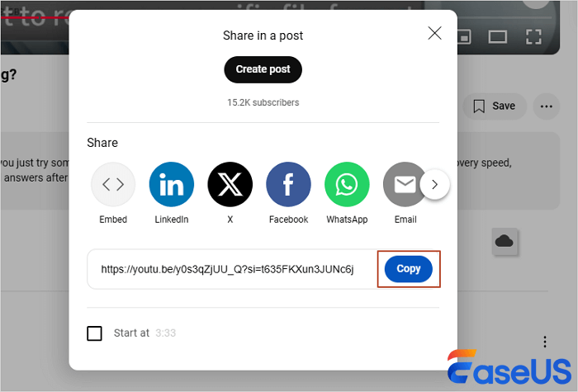This screenshot has height=392, width=578.
Task: Share through WhatsApp icon
Action: (347, 184)
